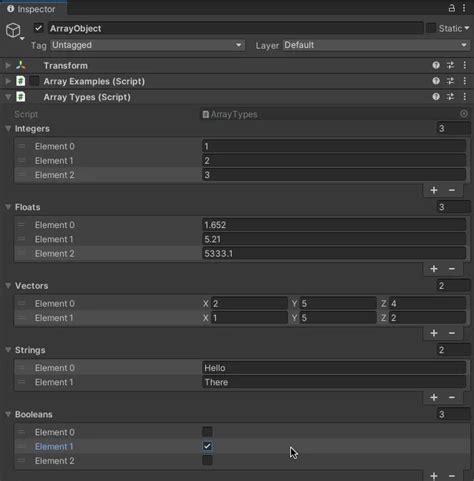The width and height of the screenshot is (474, 481).
Task: Expand the Transform component foldout
Action: point(8,65)
